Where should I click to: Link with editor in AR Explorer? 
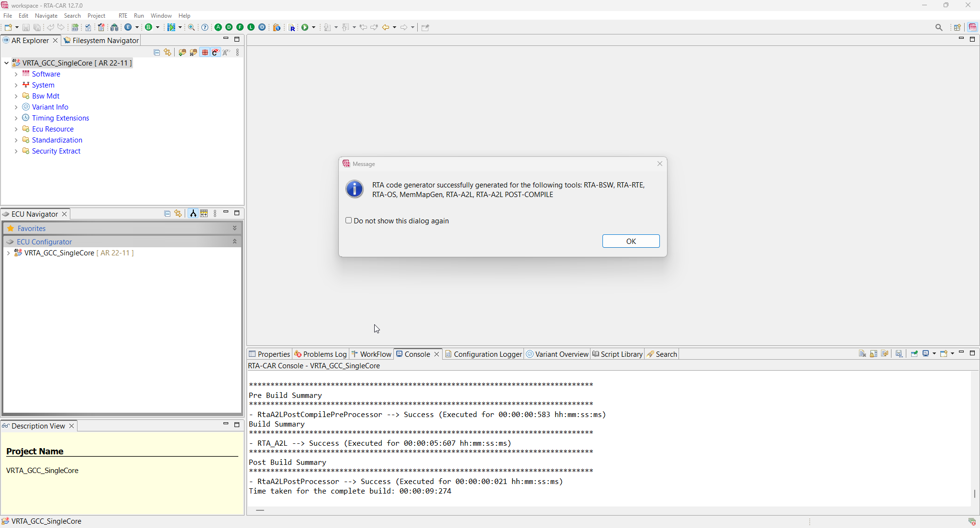pos(167,52)
